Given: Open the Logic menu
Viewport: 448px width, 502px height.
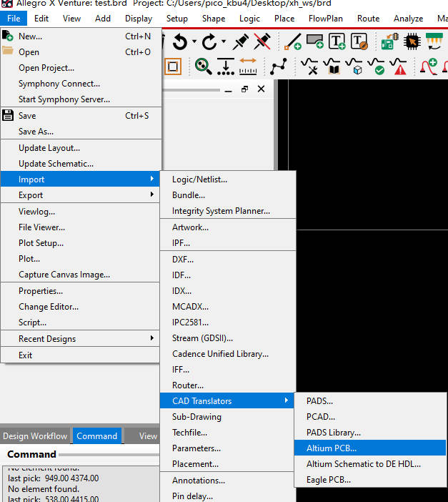Looking at the screenshot, I should click(249, 19).
